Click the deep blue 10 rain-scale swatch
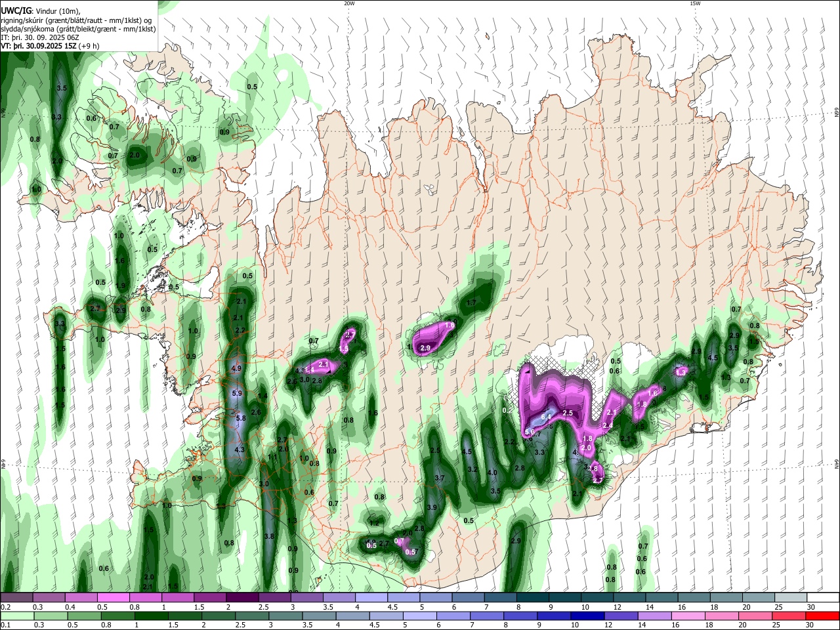The width and height of the screenshot is (840, 630). (x=587, y=616)
